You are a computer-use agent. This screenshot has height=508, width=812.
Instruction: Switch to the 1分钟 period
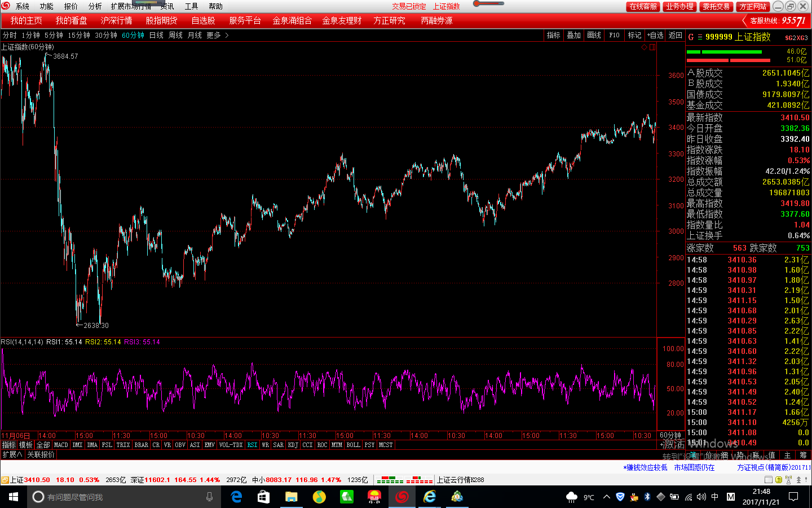pos(30,35)
